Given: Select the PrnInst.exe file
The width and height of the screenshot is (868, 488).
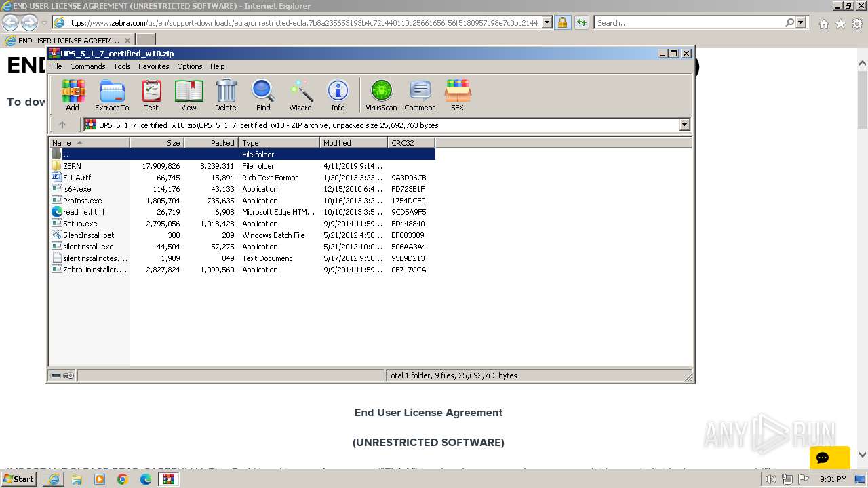Looking at the screenshot, I should coord(242,201).
